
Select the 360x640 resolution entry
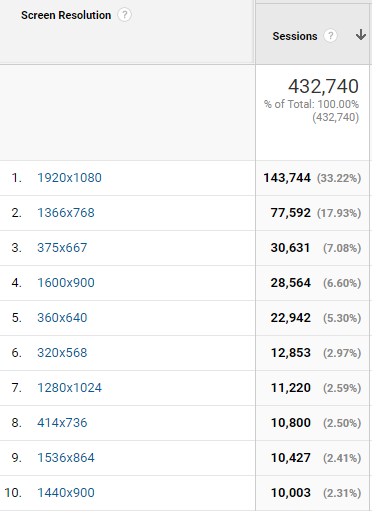(x=62, y=318)
